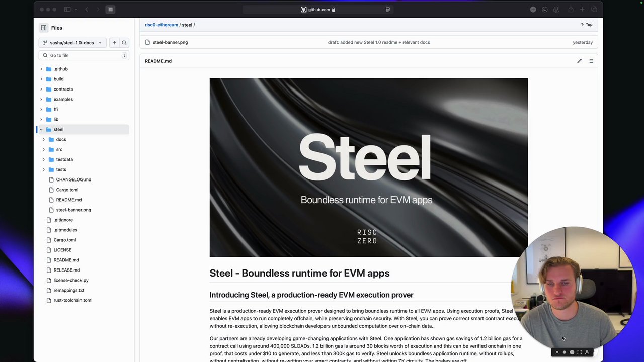Select the examples folder name

pyautogui.click(x=63, y=99)
